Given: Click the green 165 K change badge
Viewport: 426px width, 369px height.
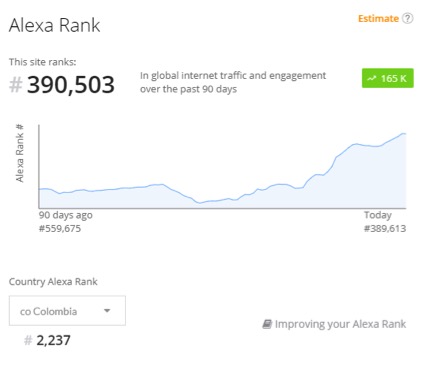Looking at the screenshot, I should pyautogui.click(x=388, y=78).
